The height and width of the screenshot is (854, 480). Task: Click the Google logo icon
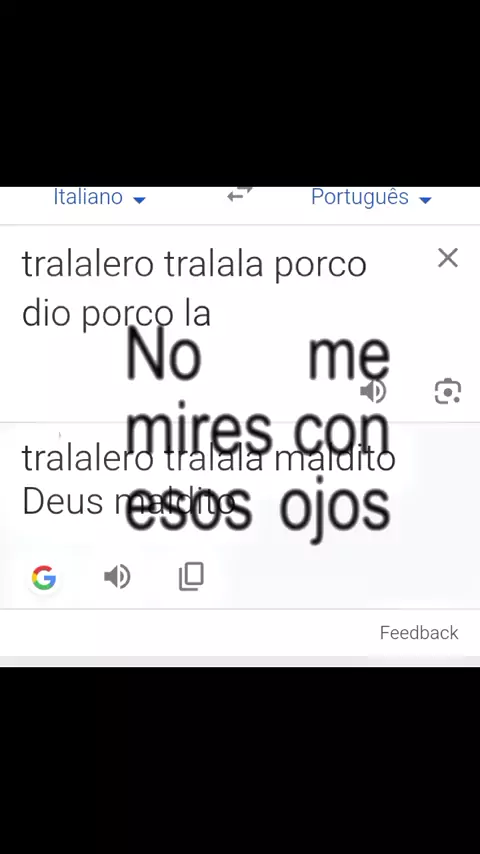(x=44, y=577)
